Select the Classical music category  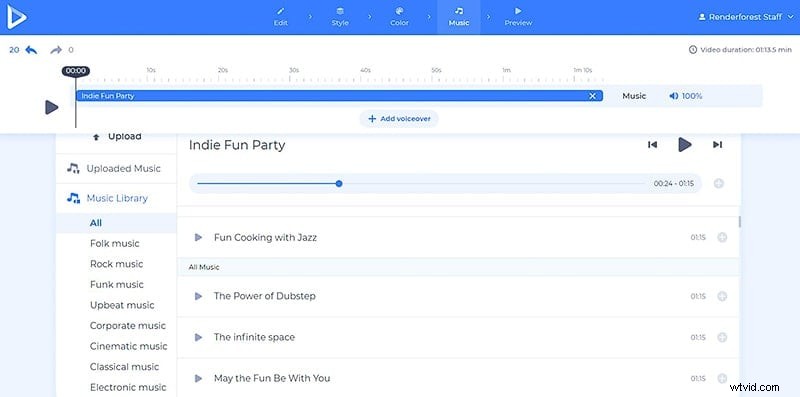coord(124,366)
